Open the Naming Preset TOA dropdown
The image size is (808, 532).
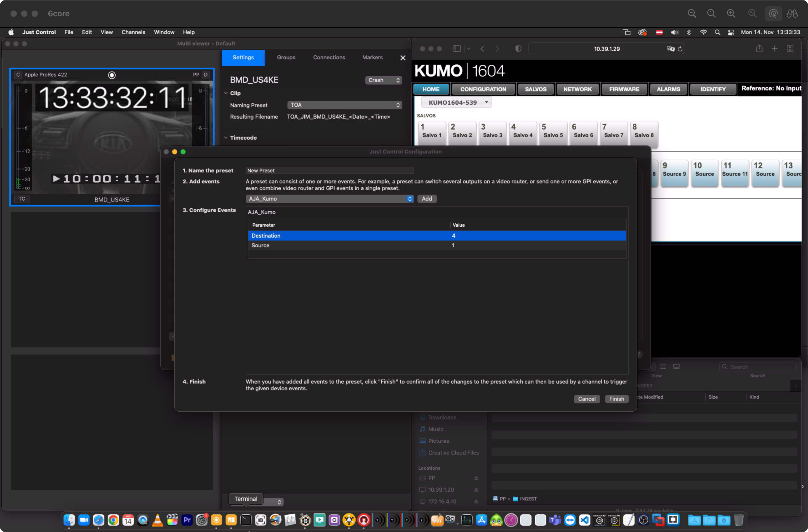click(x=345, y=105)
